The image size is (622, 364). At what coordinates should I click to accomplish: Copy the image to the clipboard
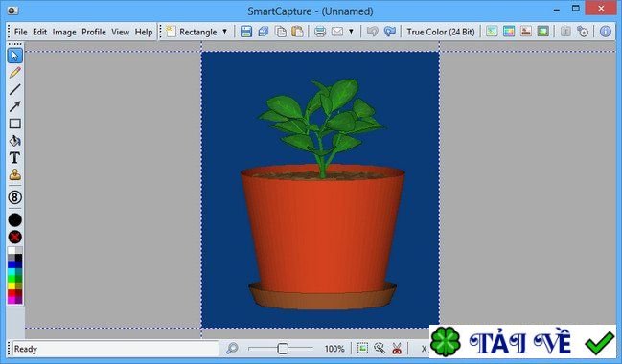(x=281, y=32)
